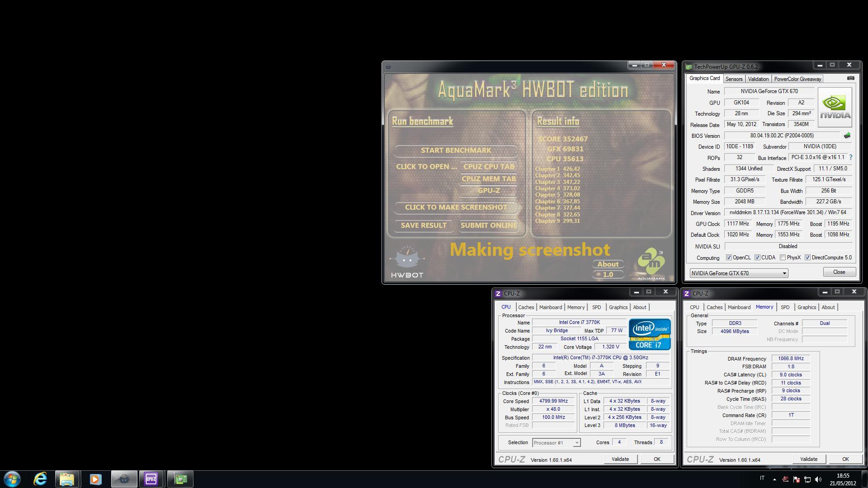
Task: Click the AquaMark3 logo at bottom right
Action: coord(651,263)
